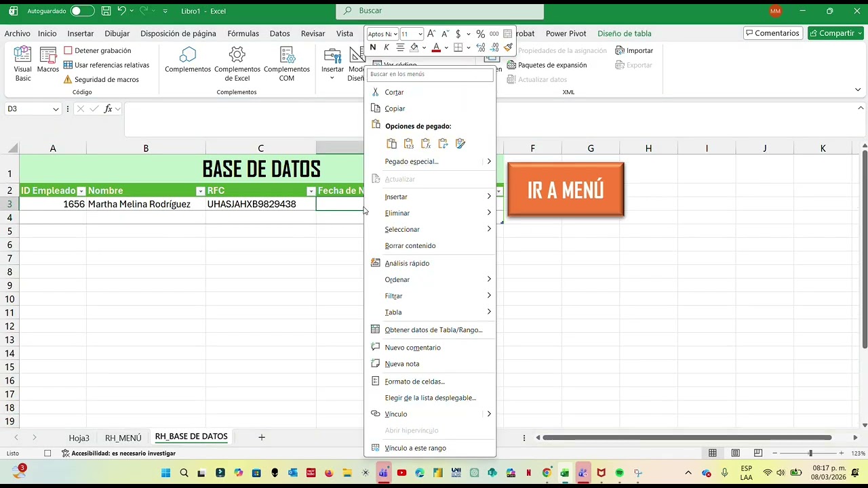Toggle italic K in mini toolbar
Image resolution: width=868 pixels, height=488 pixels.
(387, 47)
